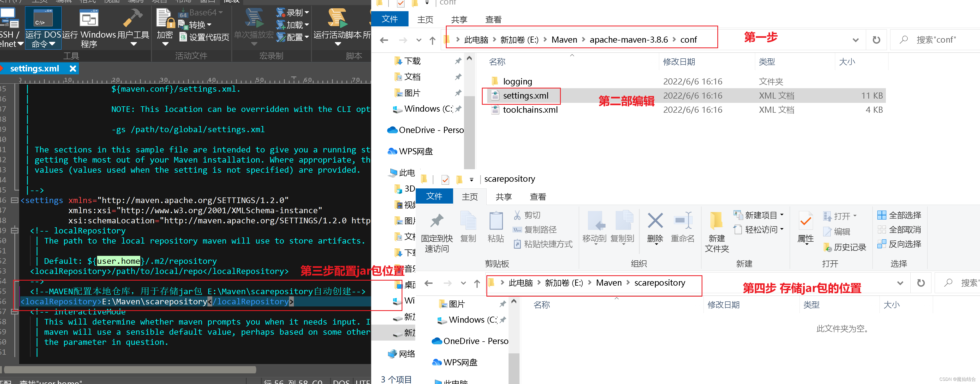980x384 pixels.
Task: Expand address history dropdown in conf window
Action: point(855,39)
